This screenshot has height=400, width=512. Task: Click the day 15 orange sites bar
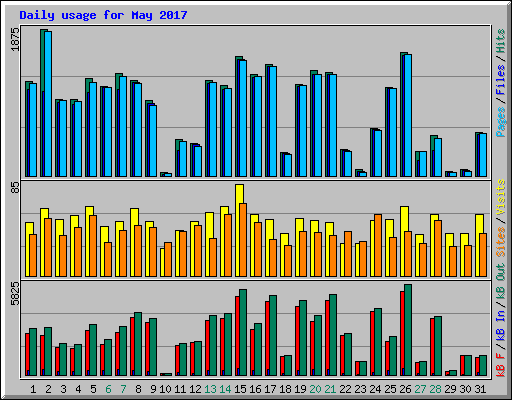[x=243, y=240]
